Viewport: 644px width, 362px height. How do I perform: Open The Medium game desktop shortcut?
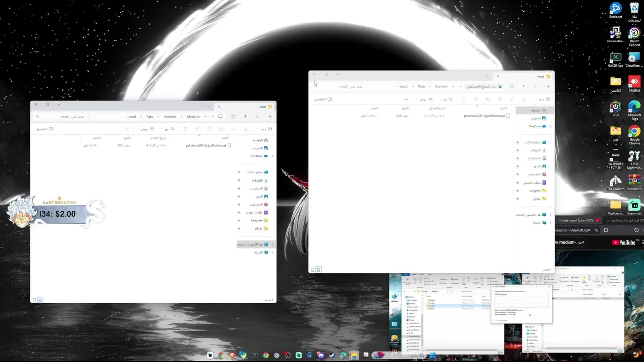point(615,183)
